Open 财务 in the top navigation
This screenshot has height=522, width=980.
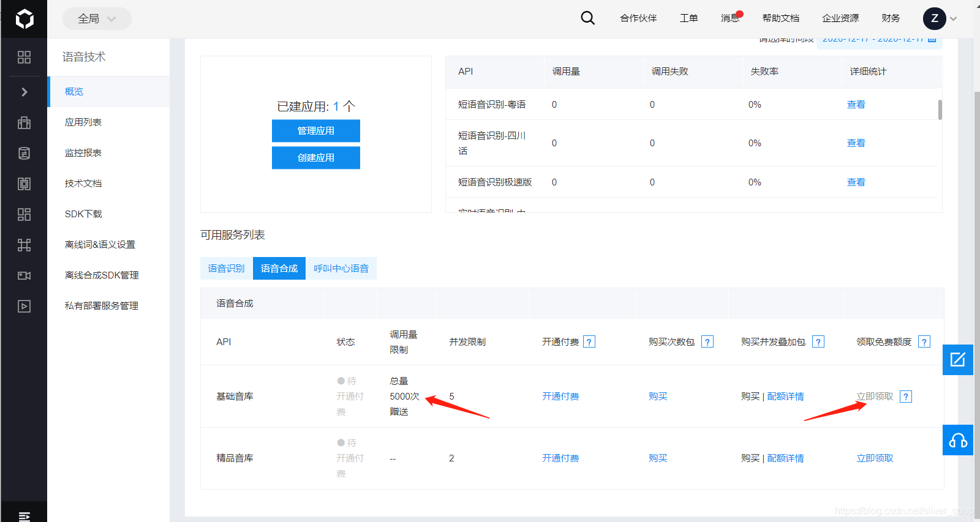coord(891,18)
